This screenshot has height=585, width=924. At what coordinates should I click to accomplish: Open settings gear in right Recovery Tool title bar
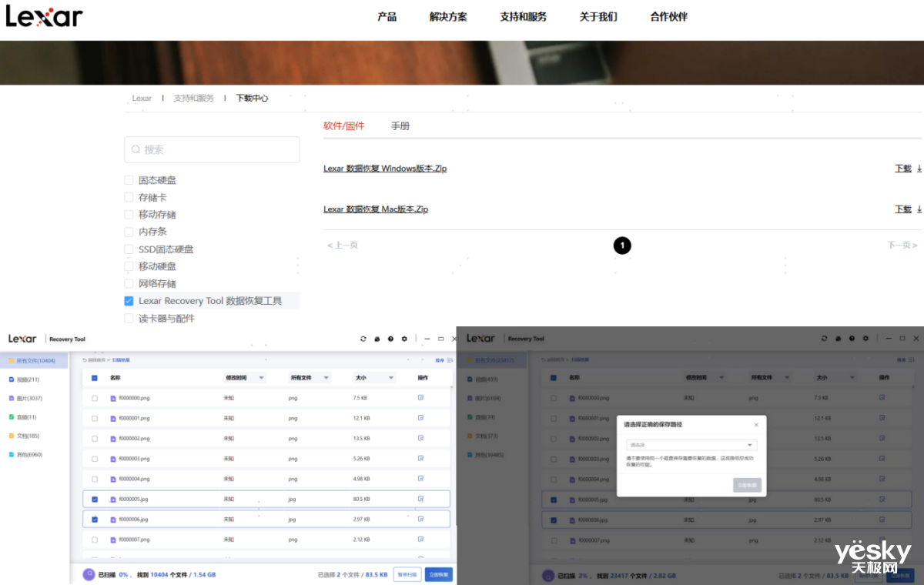(865, 339)
